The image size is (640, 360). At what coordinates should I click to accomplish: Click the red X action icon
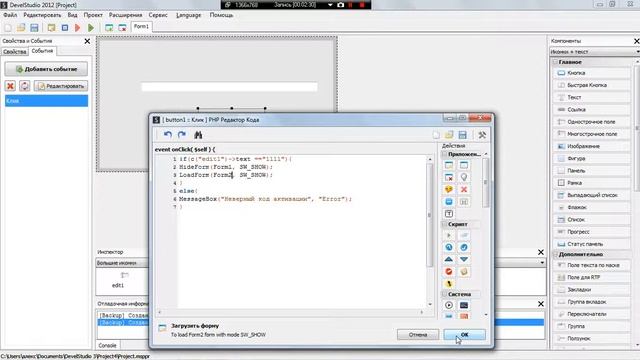pyautogui.click(x=464, y=189)
